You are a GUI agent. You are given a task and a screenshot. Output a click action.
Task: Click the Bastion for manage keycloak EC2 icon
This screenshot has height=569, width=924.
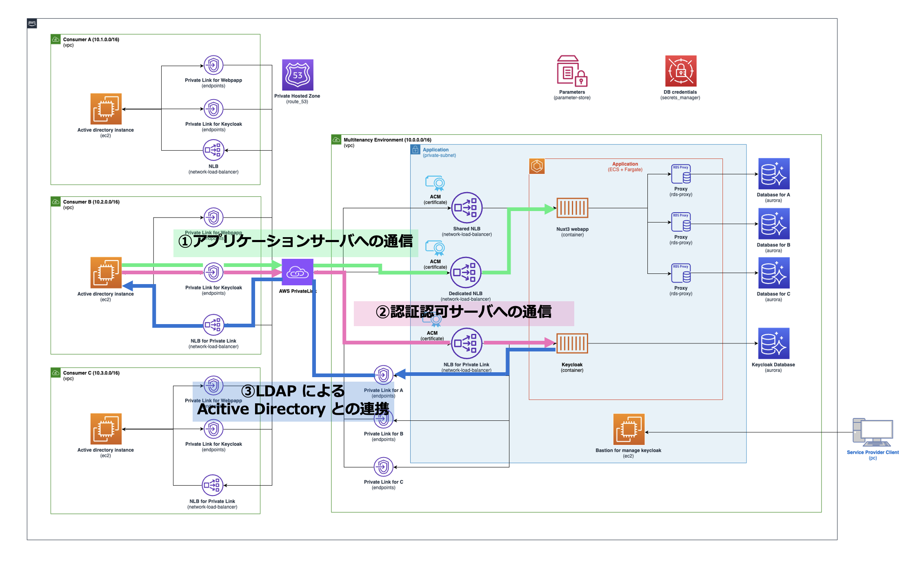(629, 429)
